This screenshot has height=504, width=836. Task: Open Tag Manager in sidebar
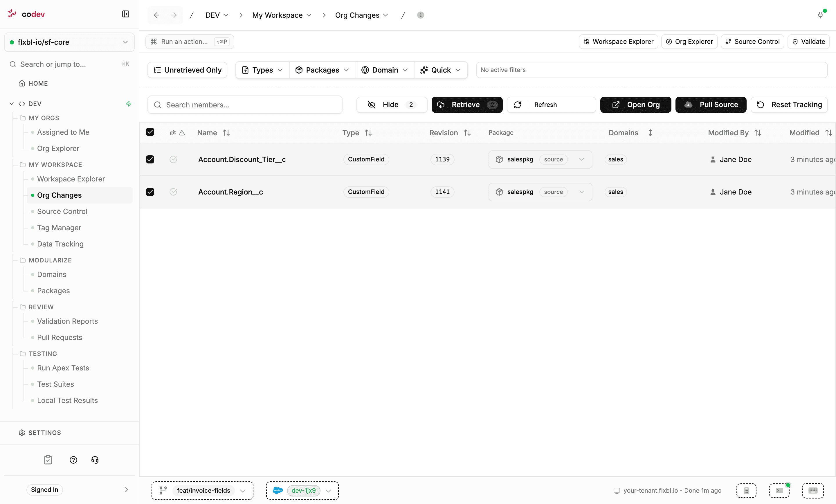coord(59,228)
